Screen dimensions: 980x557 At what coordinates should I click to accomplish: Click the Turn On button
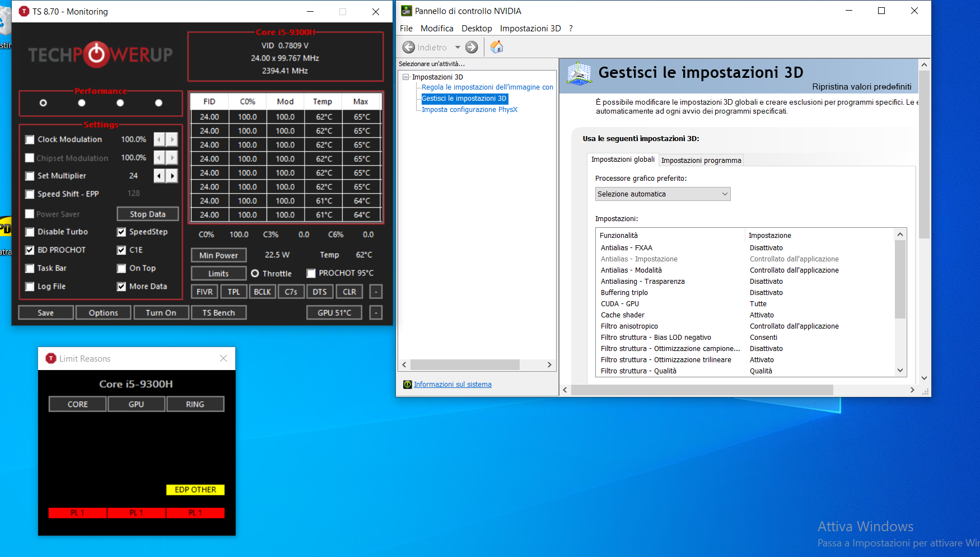pos(161,313)
